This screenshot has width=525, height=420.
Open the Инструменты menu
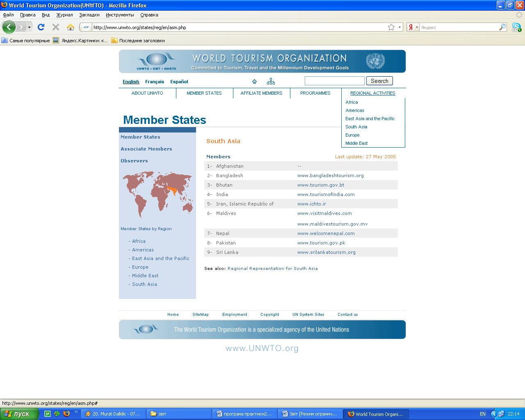click(x=120, y=15)
